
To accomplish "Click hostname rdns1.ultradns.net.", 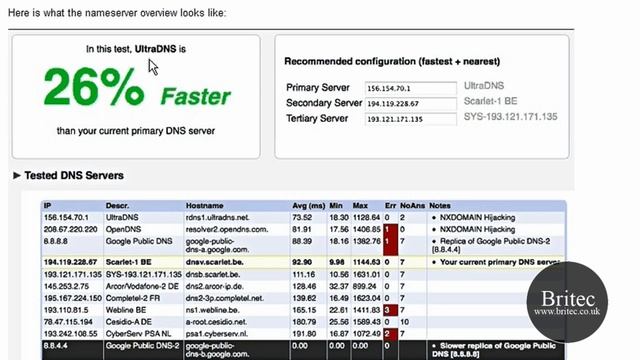I will click(x=218, y=218).
